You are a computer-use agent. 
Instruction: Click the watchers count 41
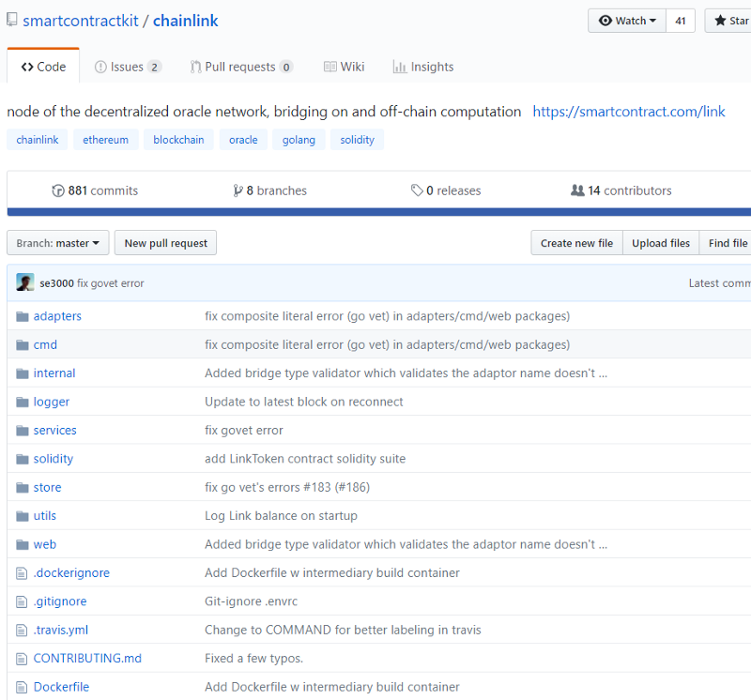click(x=680, y=21)
